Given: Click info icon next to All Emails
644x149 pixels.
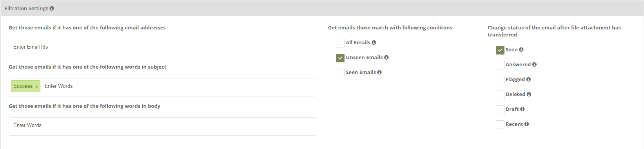Looking at the screenshot, I should click(374, 42).
